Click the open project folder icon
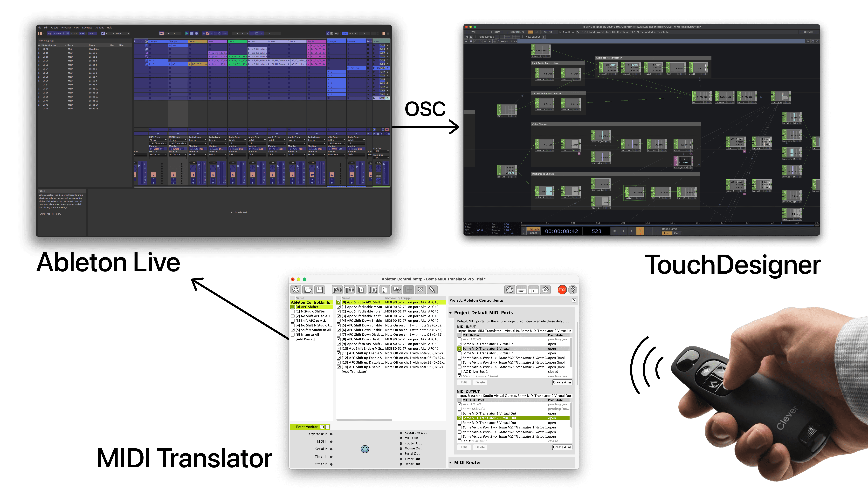This screenshot has width=868, height=488. (x=308, y=290)
